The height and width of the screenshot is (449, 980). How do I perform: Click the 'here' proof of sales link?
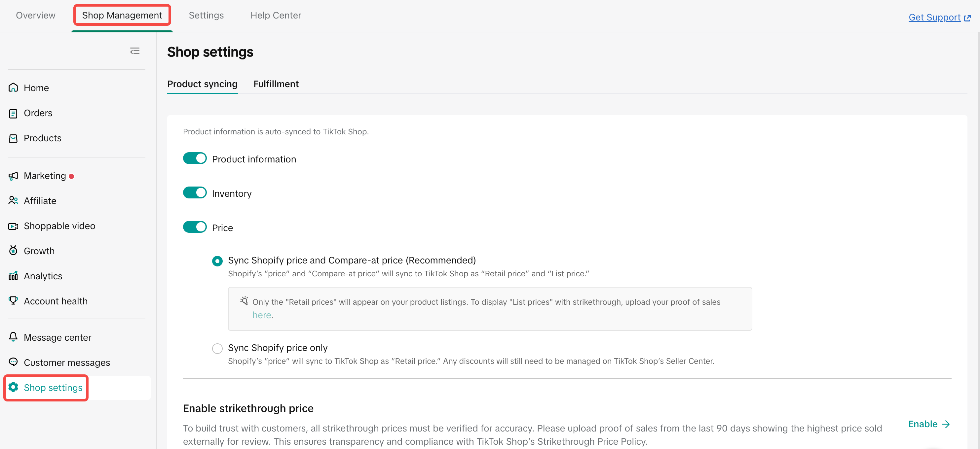click(262, 315)
